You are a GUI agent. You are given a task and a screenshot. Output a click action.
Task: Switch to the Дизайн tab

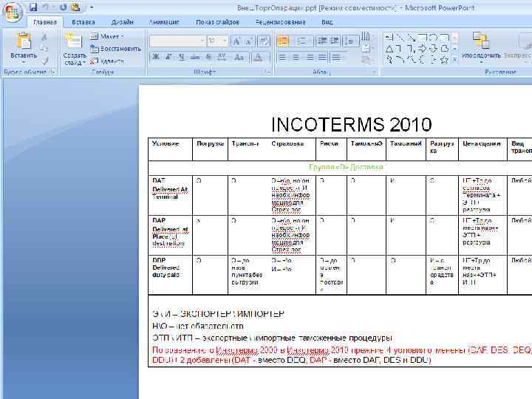point(123,22)
